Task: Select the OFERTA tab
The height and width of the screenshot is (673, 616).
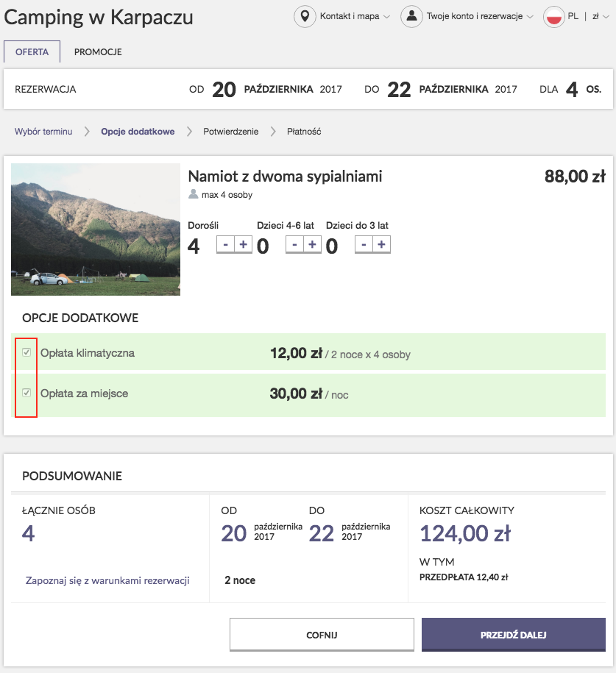Action: [x=32, y=52]
